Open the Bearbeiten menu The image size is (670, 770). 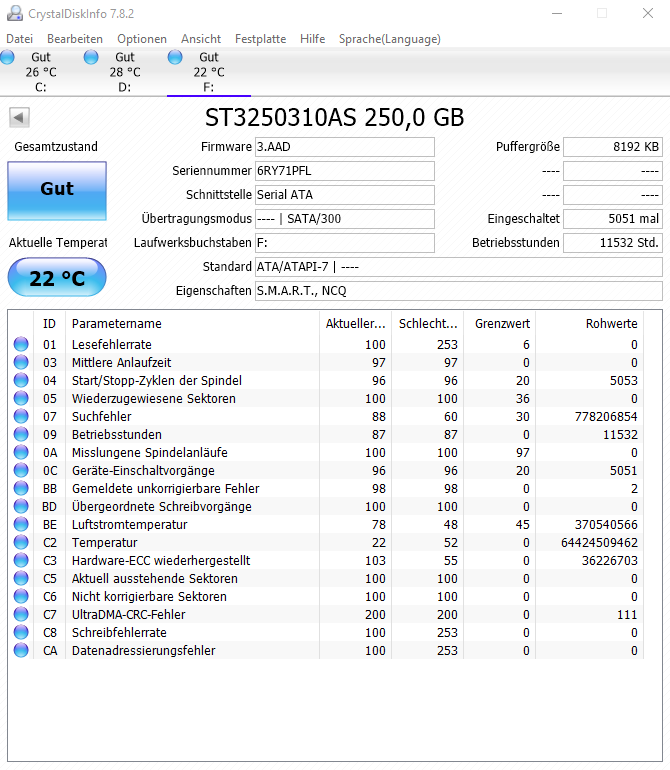[x=75, y=39]
